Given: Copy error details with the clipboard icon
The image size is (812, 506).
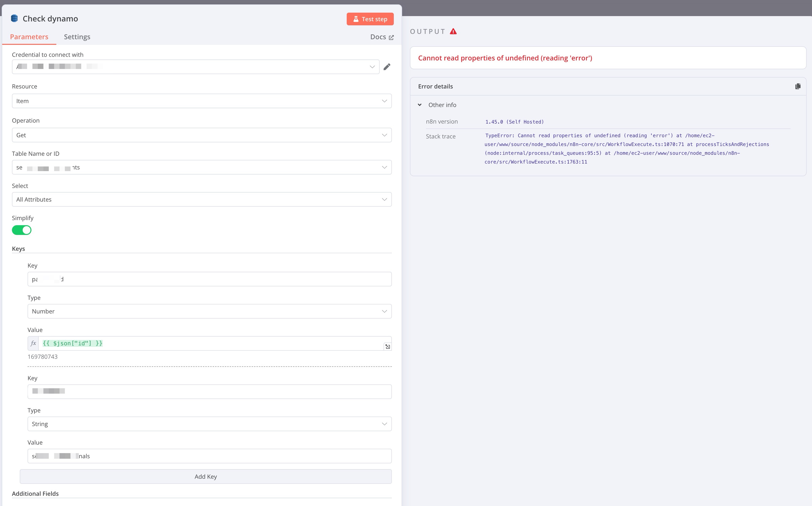Looking at the screenshot, I should [x=798, y=86].
